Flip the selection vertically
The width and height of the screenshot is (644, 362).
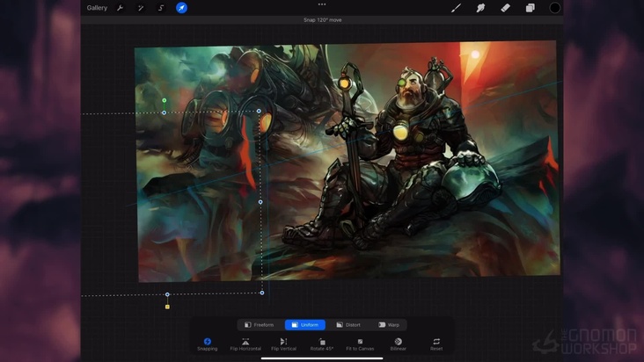pos(283,344)
